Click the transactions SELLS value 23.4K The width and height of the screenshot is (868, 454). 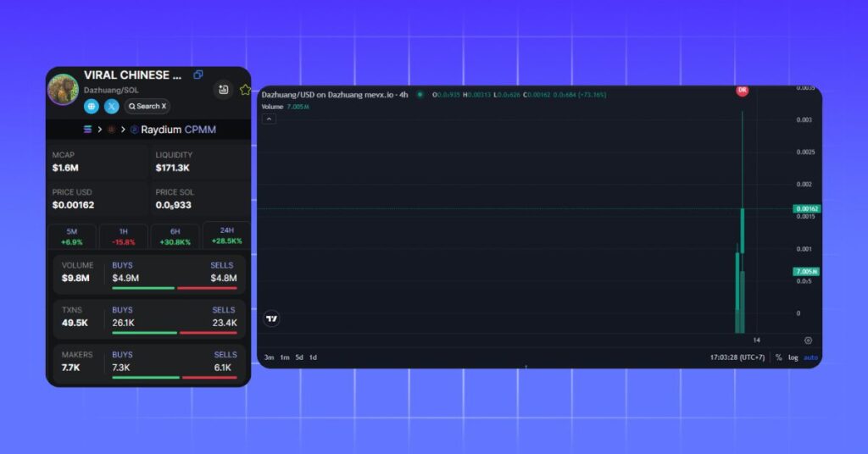(x=225, y=323)
